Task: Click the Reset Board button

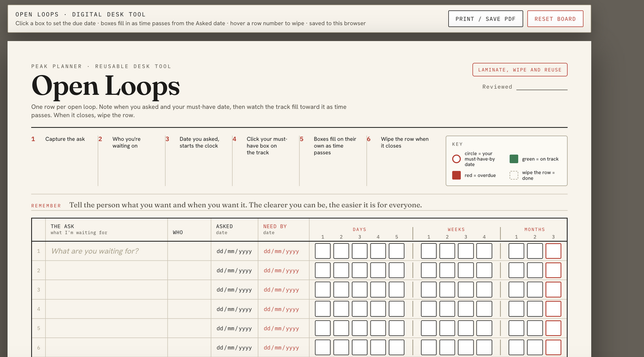Action: pyautogui.click(x=555, y=19)
